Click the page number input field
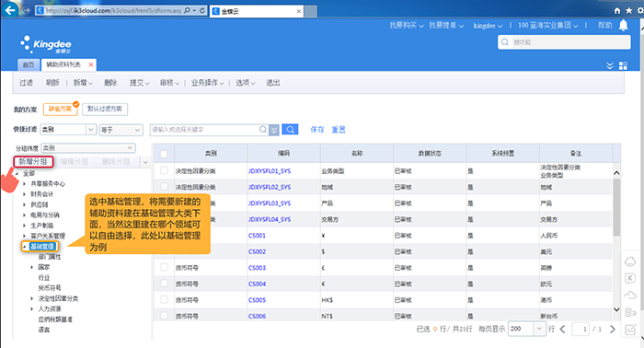Viewport: 644px width, 348px height. (x=581, y=329)
